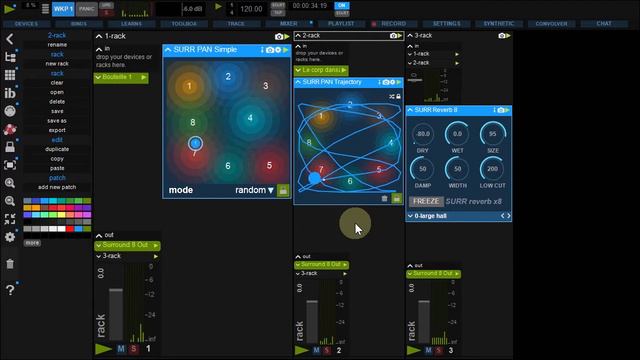Click the MIDI connector icon in sidebar

tap(10, 111)
